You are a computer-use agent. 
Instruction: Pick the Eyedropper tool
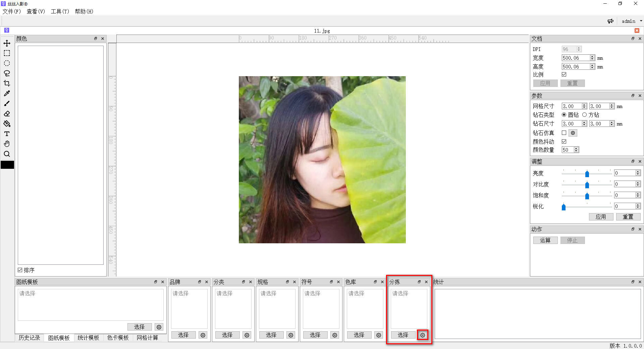pyautogui.click(x=7, y=94)
